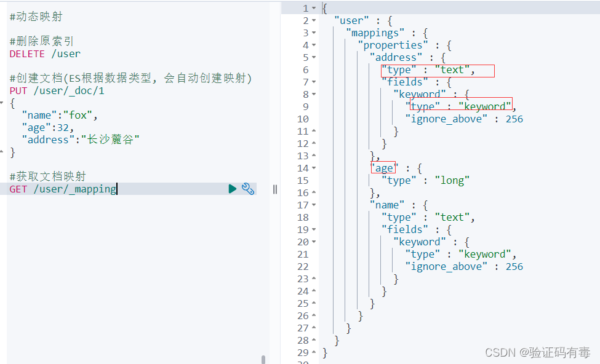Click the "name" key on line 17
Image resolution: width=600 pixels, height=364 pixels.
(x=387, y=205)
